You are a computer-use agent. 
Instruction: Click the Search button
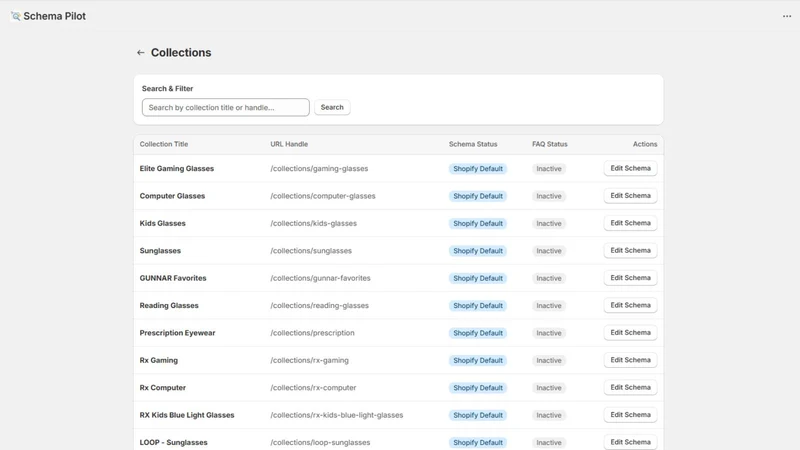click(x=332, y=107)
